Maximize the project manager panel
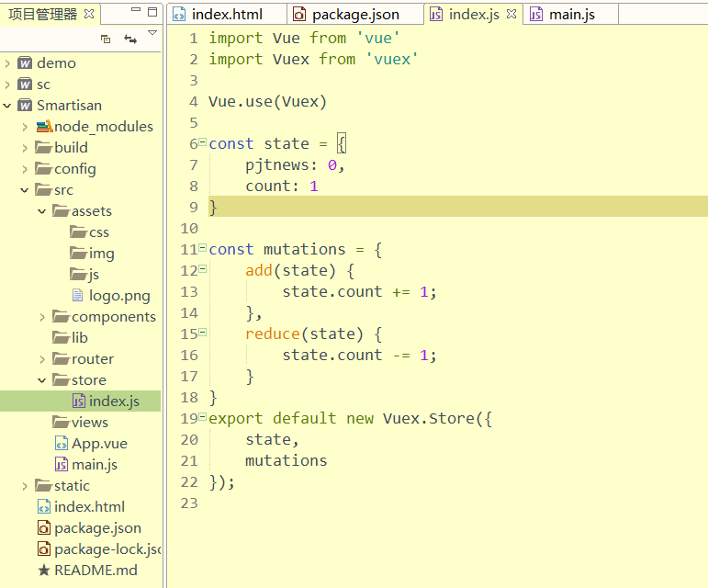Screen dimensions: 708x588 coord(152,12)
